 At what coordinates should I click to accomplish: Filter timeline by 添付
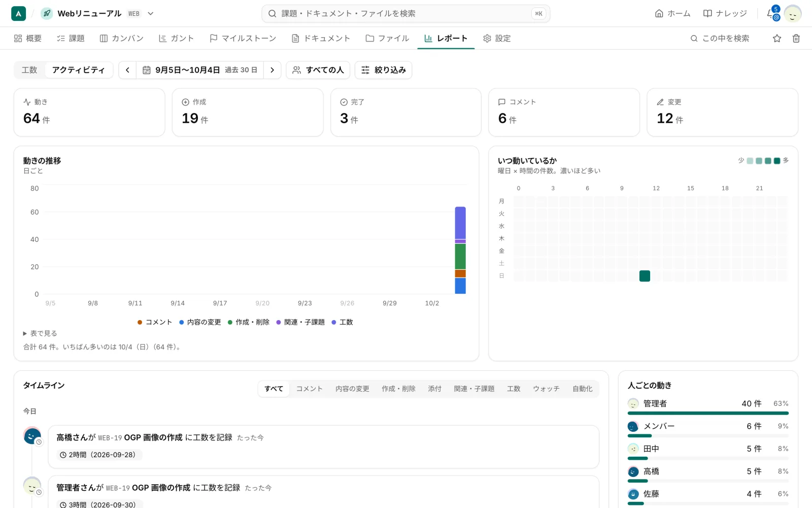pos(434,389)
